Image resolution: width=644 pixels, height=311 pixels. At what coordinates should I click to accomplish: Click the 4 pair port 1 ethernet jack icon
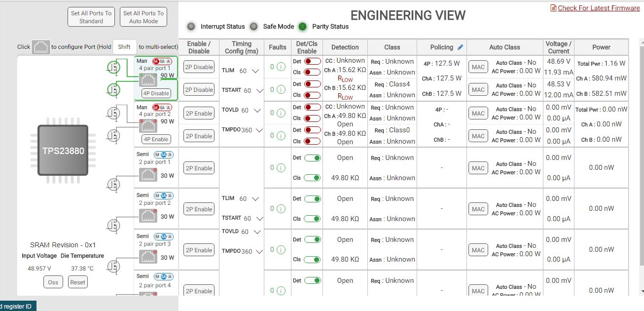[149, 79]
